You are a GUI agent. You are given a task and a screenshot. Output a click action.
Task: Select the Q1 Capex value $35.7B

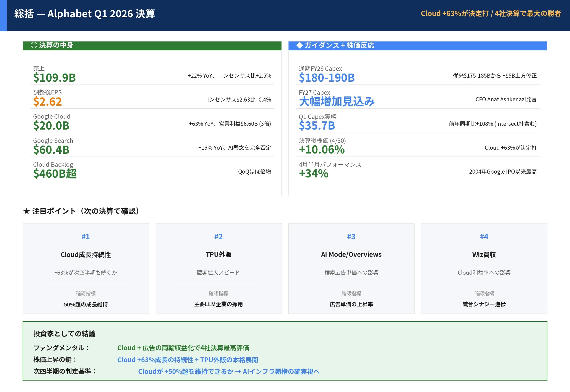[317, 125]
